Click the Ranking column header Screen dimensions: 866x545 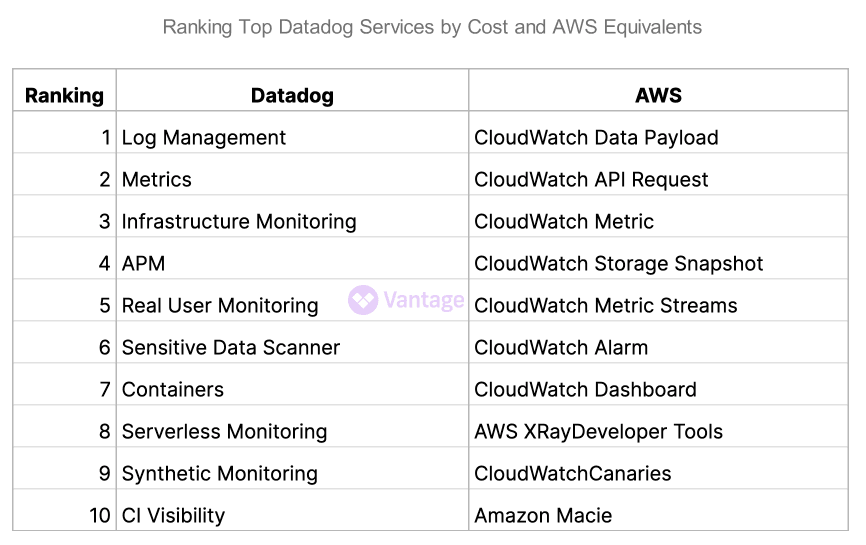pos(64,96)
